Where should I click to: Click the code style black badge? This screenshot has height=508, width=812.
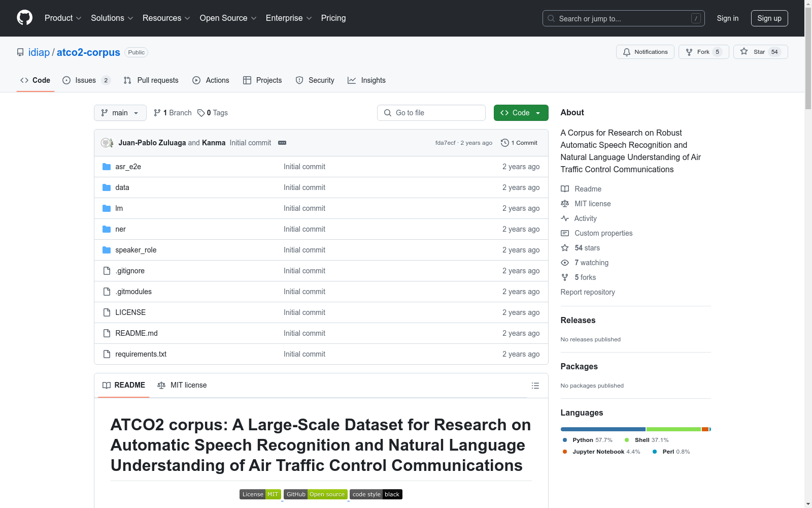point(376,494)
